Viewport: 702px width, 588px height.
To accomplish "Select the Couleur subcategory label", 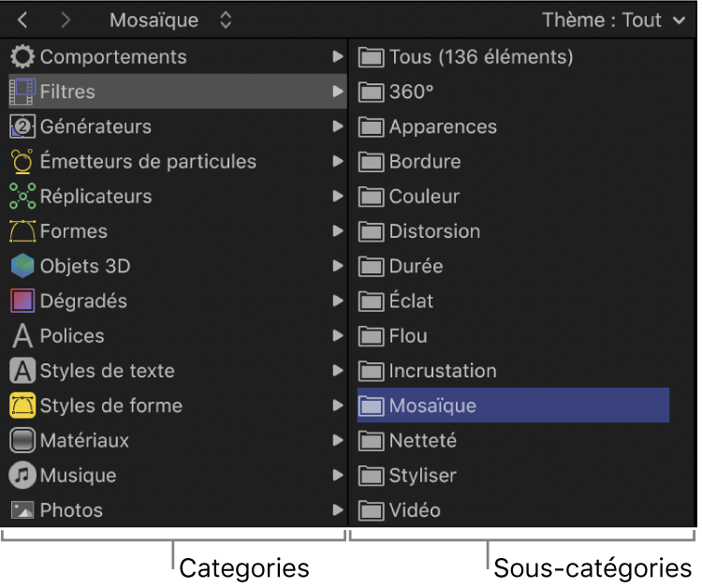I will coord(424,197).
